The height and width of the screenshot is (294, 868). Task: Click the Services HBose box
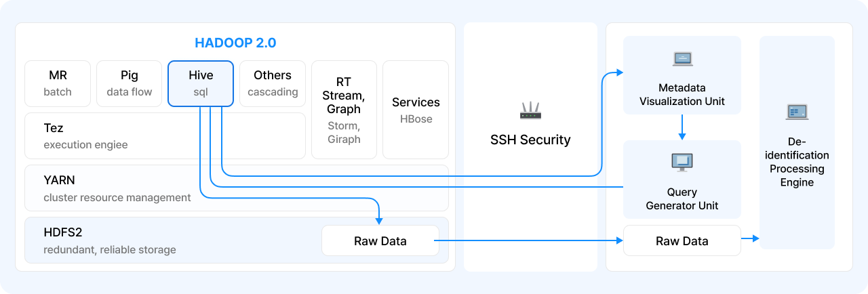[x=416, y=110]
